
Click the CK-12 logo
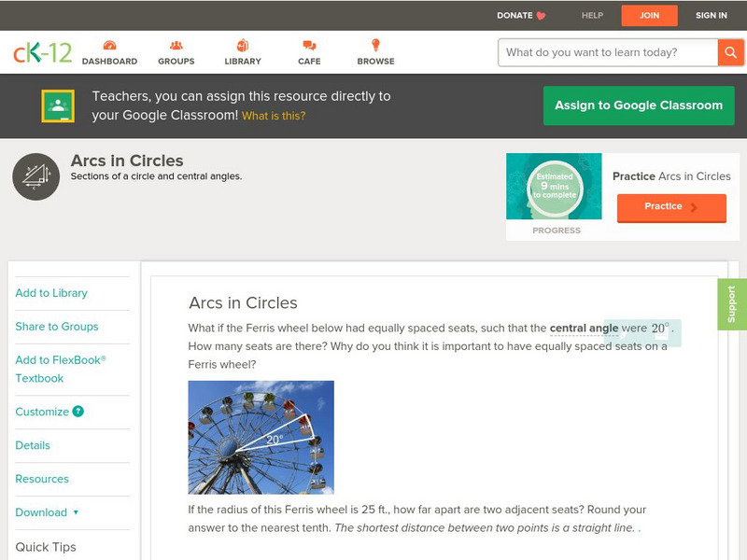pyautogui.click(x=43, y=53)
